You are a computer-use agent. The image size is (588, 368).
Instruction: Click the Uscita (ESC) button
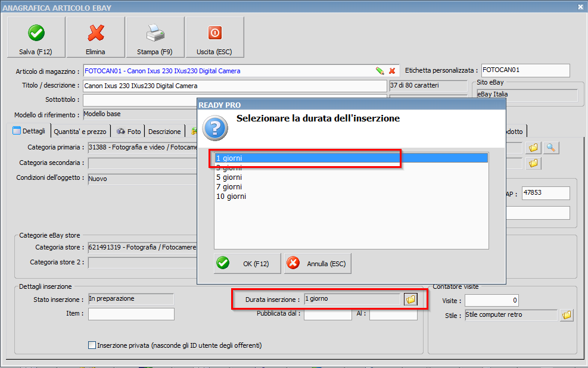(215, 37)
